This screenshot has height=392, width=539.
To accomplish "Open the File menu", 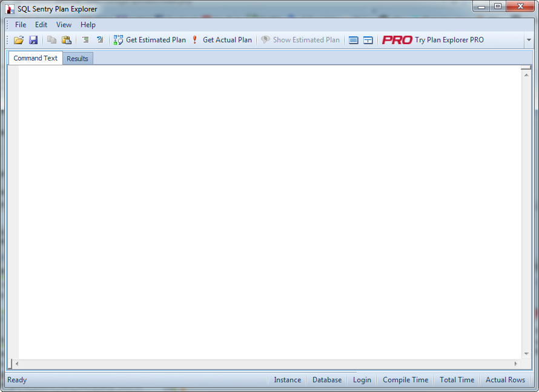I will click(x=21, y=25).
